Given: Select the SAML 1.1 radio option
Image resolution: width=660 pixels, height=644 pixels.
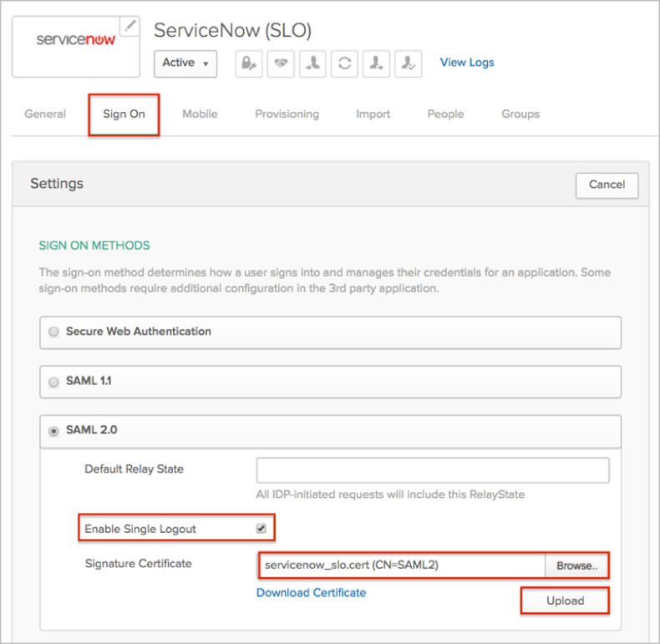Looking at the screenshot, I should pyautogui.click(x=54, y=381).
